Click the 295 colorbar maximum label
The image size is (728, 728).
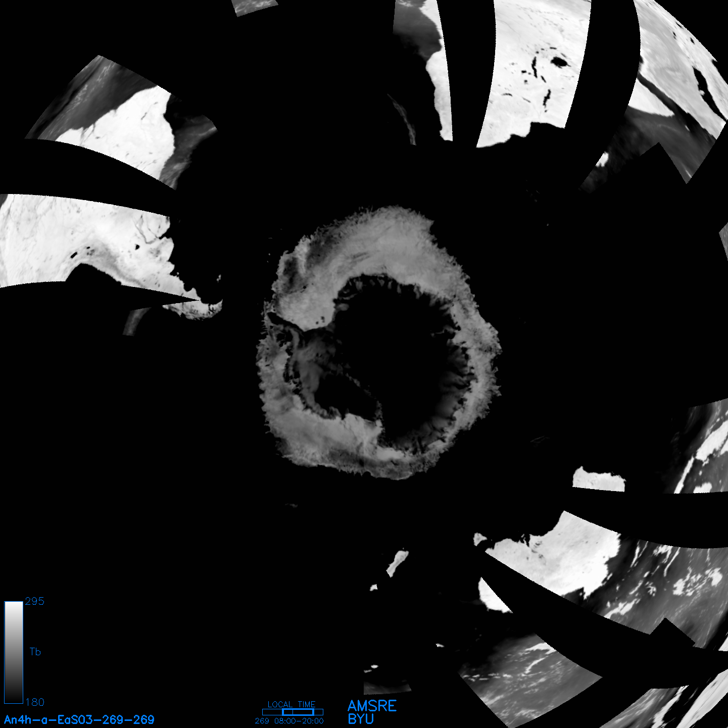coord(34,601)
